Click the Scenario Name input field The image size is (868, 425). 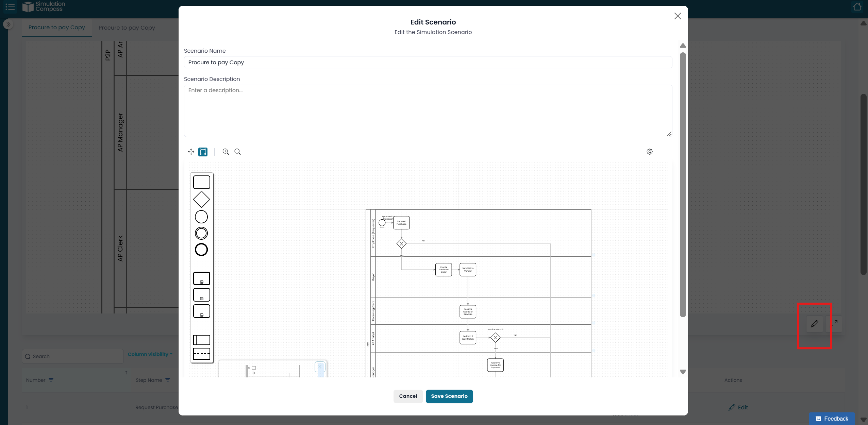[x=428, y=62]
